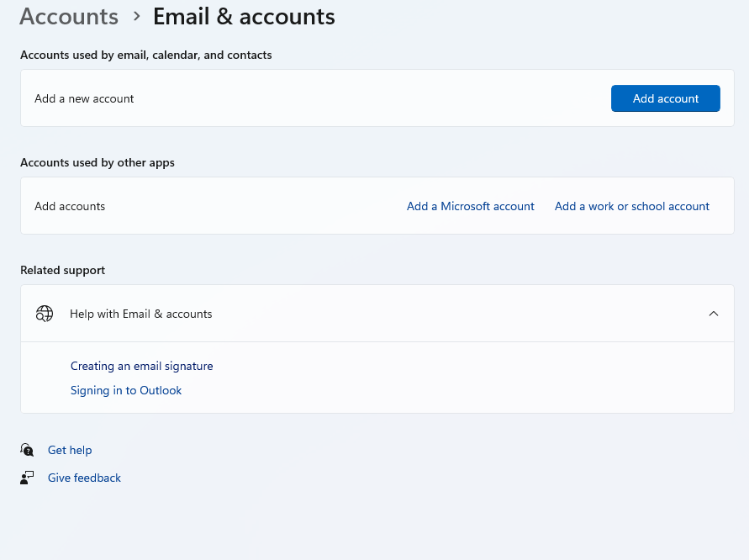Open Creating an email signature help link

pyautogui.click(x=142, y=366)
